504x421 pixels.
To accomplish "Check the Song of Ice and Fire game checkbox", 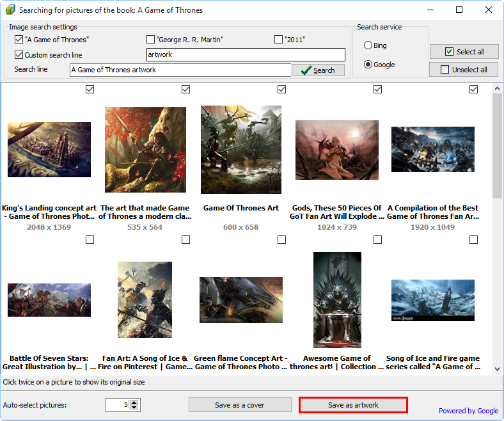I will 473,239.
